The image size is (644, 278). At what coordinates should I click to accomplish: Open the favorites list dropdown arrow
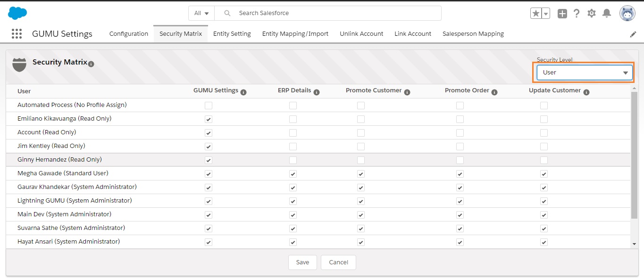pos(546,14)
